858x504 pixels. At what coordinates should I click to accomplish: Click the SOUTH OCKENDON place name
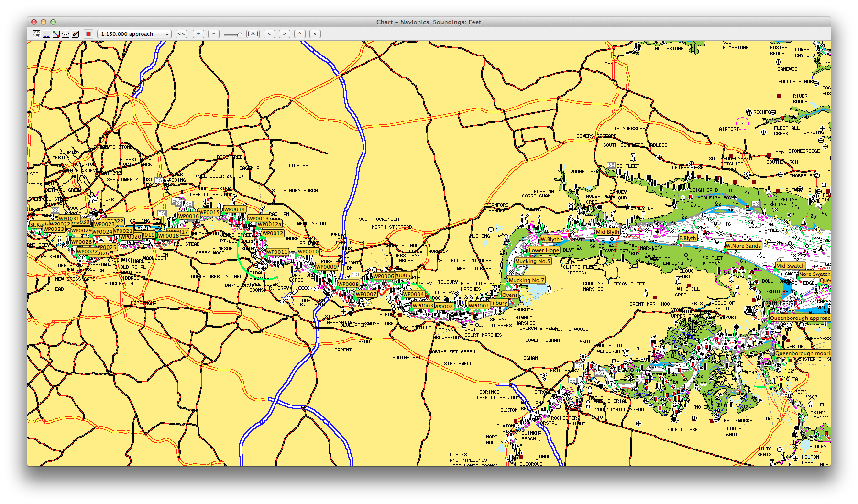(379, 219)
